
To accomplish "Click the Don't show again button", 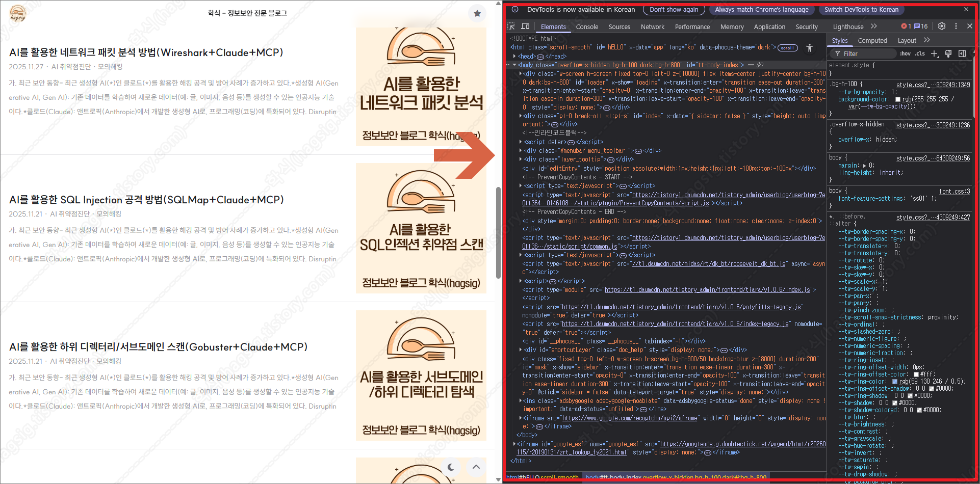I will pyautogui.click(x=674, y=10).
